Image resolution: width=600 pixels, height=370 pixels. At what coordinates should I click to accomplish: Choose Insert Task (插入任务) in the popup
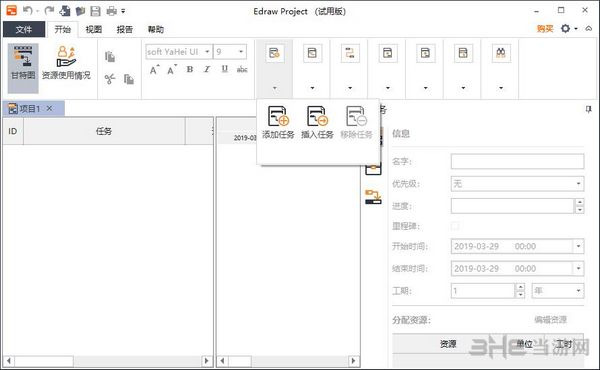coord(317,122)
